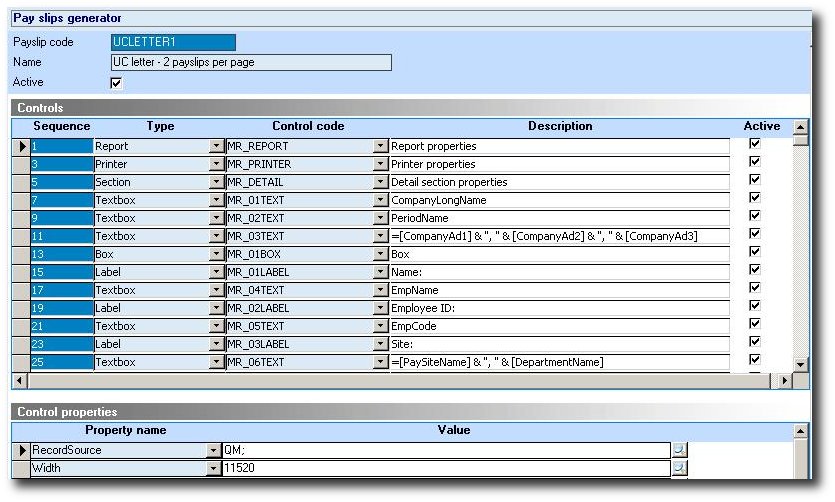The height and width of the screenshot is (502, 835).
Task: Toggle the payslip Active checkbox
Action: coord(116,83)
